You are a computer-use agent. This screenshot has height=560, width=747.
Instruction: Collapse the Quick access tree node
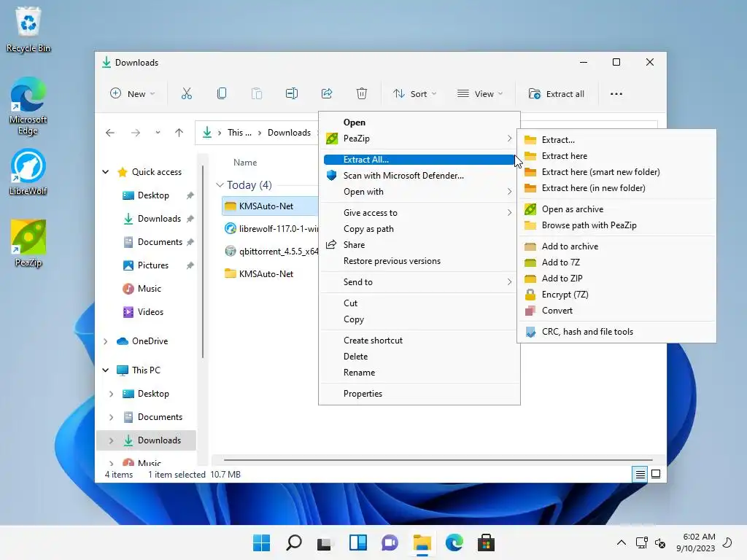(106, 172)
